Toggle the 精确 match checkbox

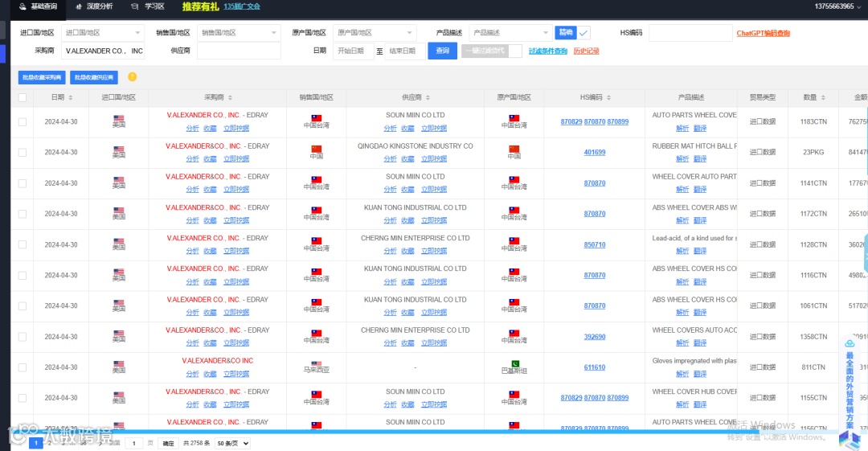coord(583,33)
